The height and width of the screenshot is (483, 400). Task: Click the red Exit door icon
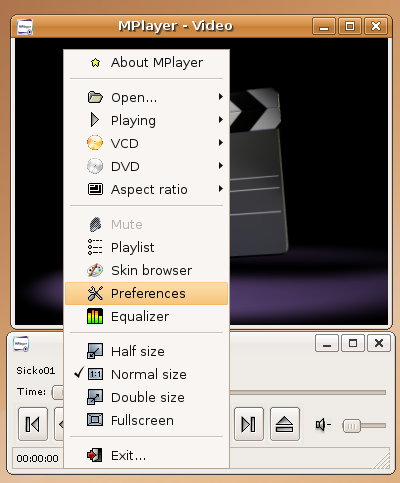pyautogui.click(x=95, y=455)
